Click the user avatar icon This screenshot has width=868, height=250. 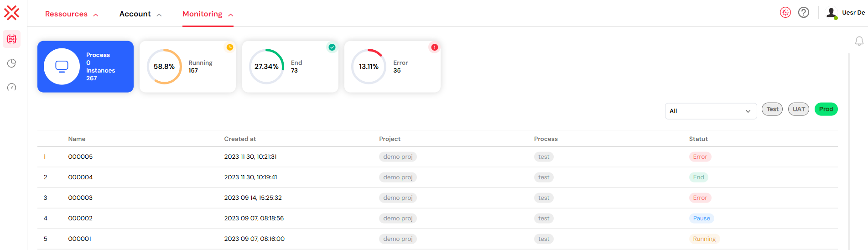coord(832,13)
